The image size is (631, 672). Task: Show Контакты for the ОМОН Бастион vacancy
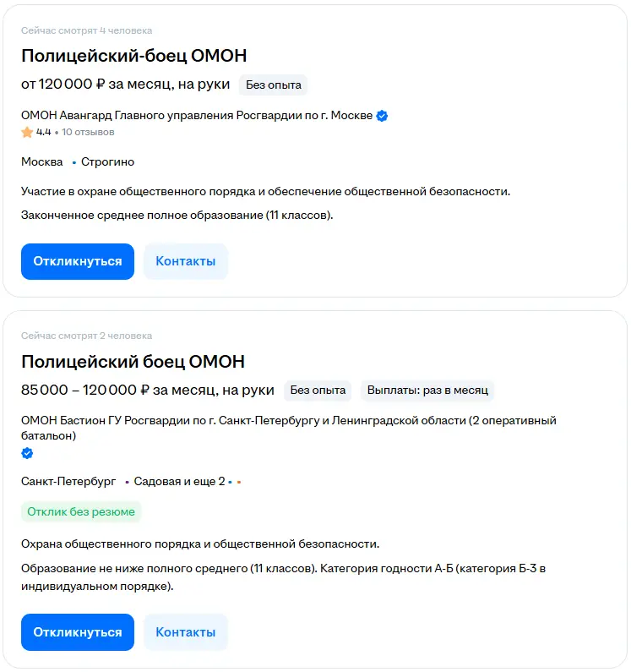185,632
